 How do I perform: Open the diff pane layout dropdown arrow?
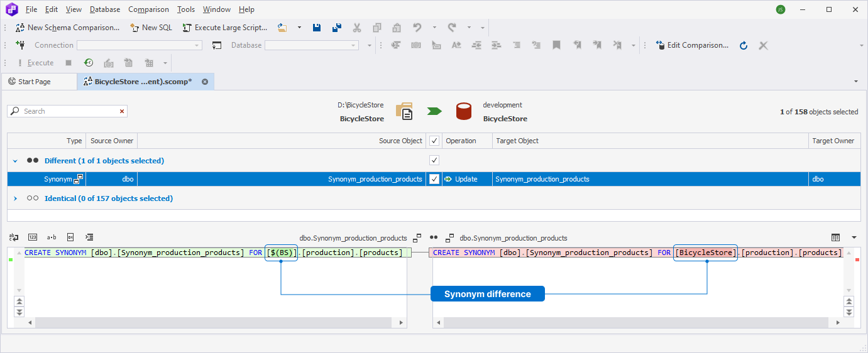[x=854, y=237]
